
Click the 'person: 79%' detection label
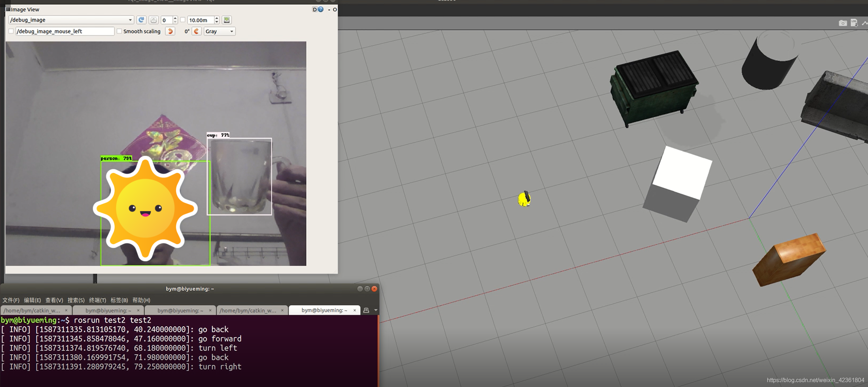tap(116, 158)
